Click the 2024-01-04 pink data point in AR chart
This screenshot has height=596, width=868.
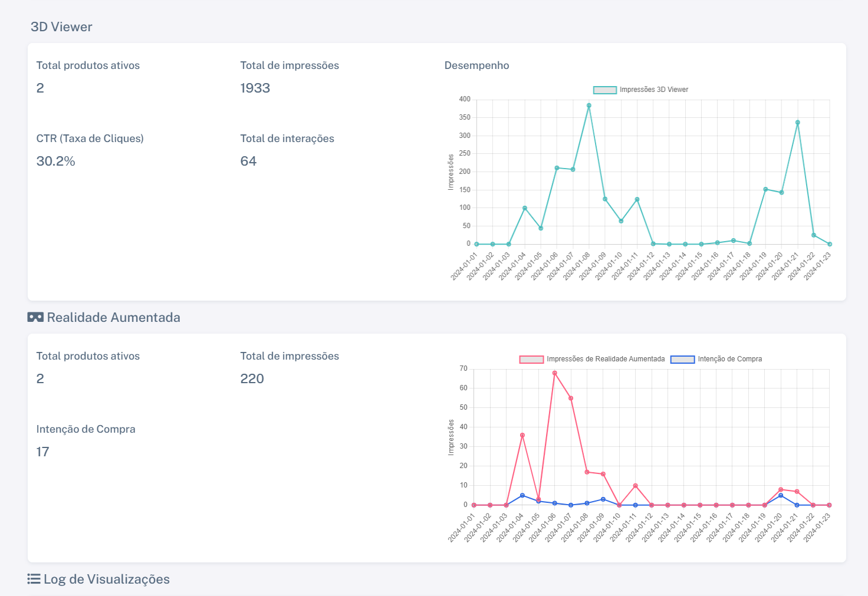(x=522, y=435)
